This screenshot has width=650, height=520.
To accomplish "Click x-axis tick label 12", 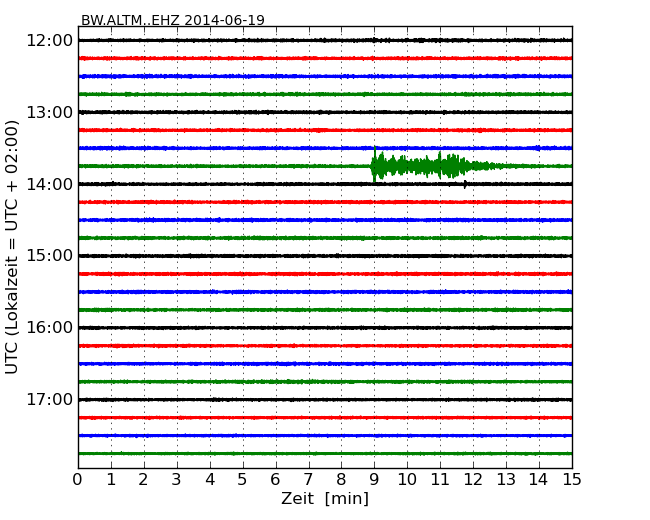I will tap(473, 480).
